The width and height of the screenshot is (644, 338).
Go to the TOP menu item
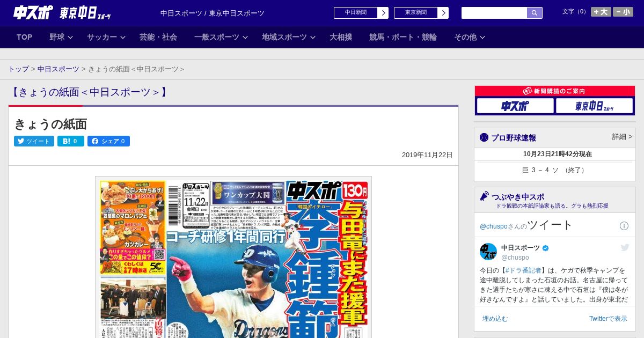[x=25, y=37]
